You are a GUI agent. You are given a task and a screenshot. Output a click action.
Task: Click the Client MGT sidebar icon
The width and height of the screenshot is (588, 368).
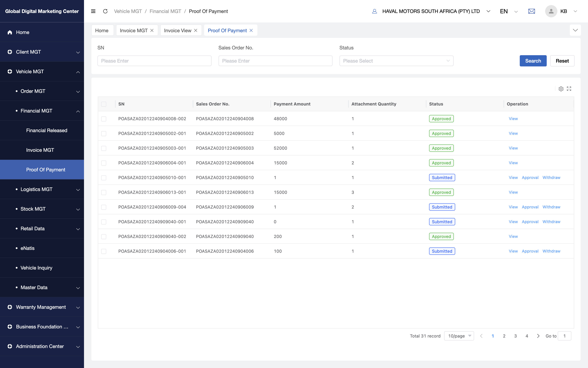[10, 52]
